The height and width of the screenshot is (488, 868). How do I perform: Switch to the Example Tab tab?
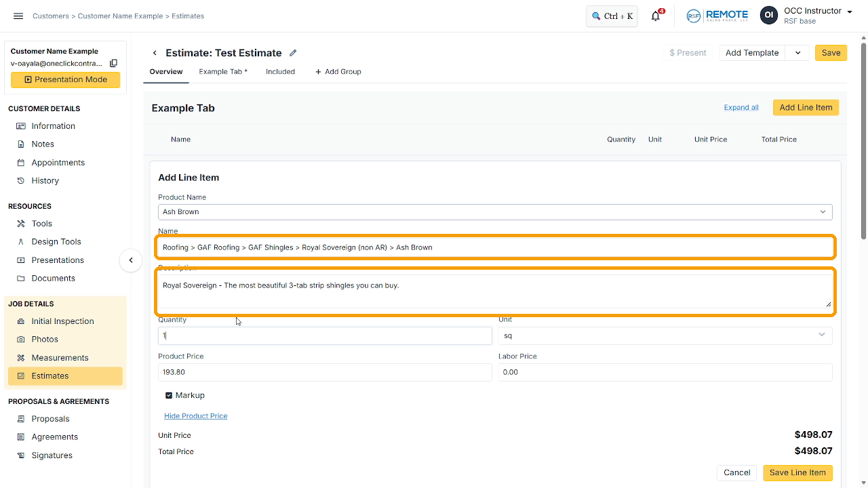click(x=223, y=72)
